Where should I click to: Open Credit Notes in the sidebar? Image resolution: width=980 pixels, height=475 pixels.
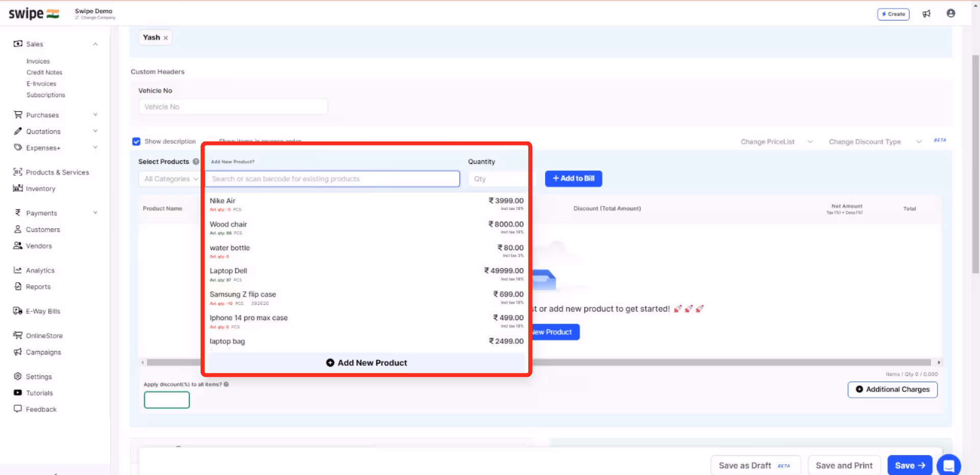(x=44, y=72)
